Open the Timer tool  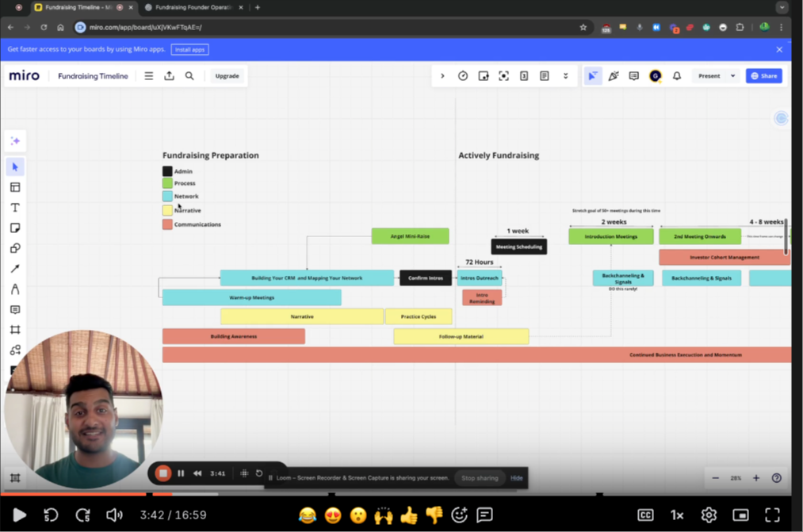pyautogui.click(x=463, y=76)
